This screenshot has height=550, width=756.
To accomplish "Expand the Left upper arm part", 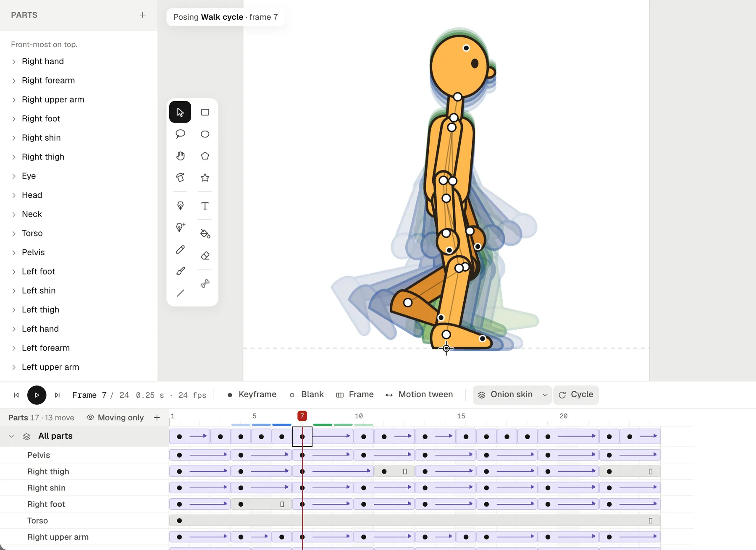I will (14, 367).
